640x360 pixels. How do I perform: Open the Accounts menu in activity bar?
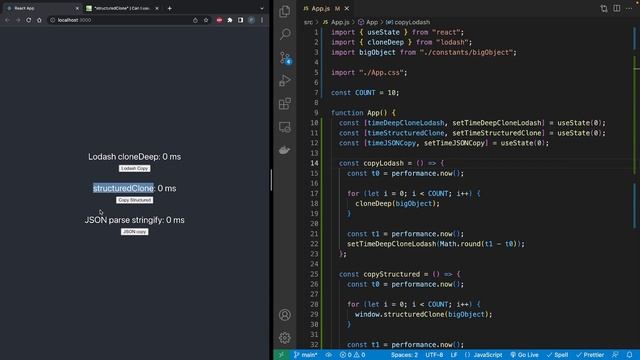(285, 315)
